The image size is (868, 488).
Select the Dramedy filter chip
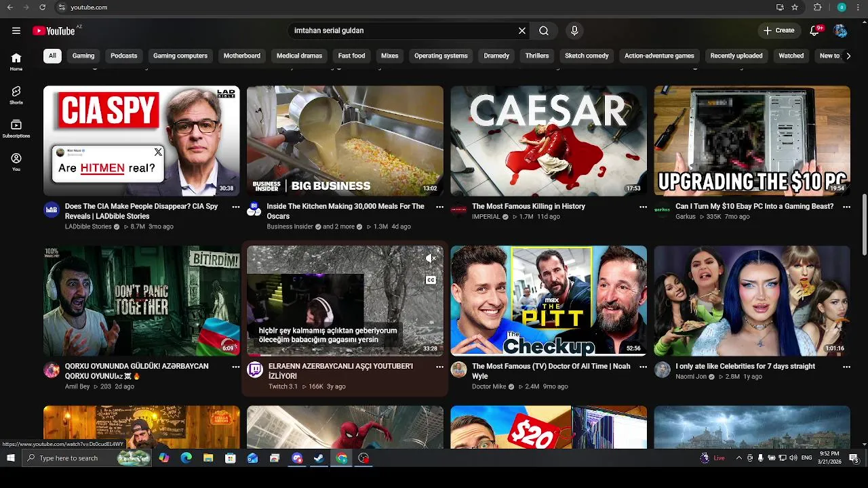click(x=496, y=56)
